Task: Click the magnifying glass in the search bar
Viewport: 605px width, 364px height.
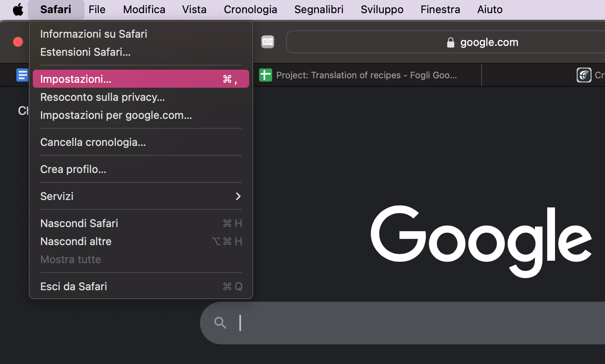Action: tap(220, 323)
